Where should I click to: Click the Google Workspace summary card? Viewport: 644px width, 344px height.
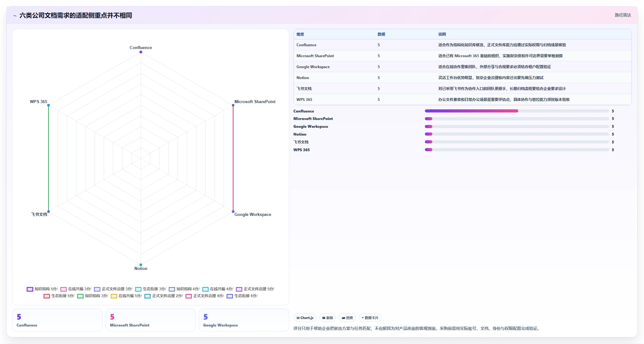click(244, 320)
